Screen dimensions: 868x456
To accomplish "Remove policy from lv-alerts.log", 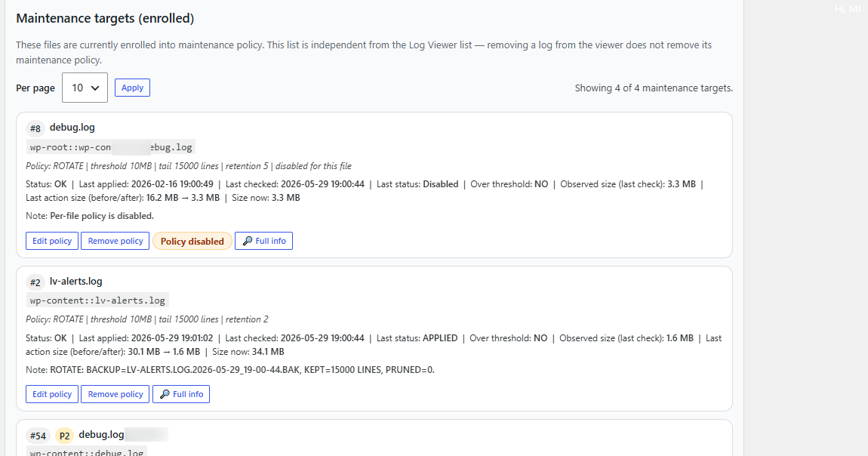I will [x=115, y=394].
